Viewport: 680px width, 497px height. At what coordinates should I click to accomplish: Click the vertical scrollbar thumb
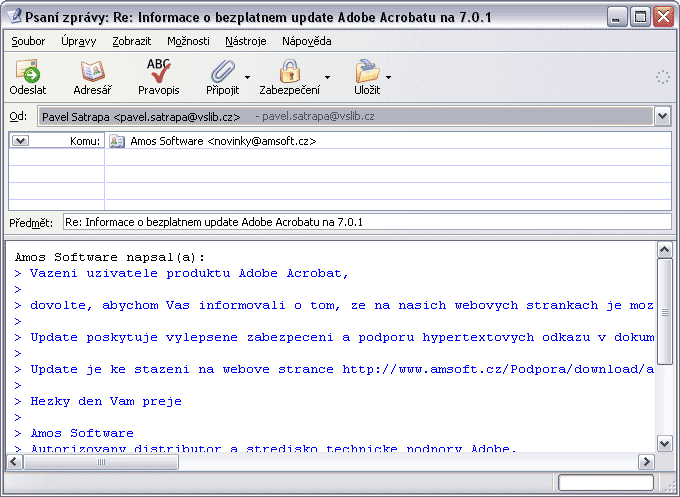(x=664, y=312)
